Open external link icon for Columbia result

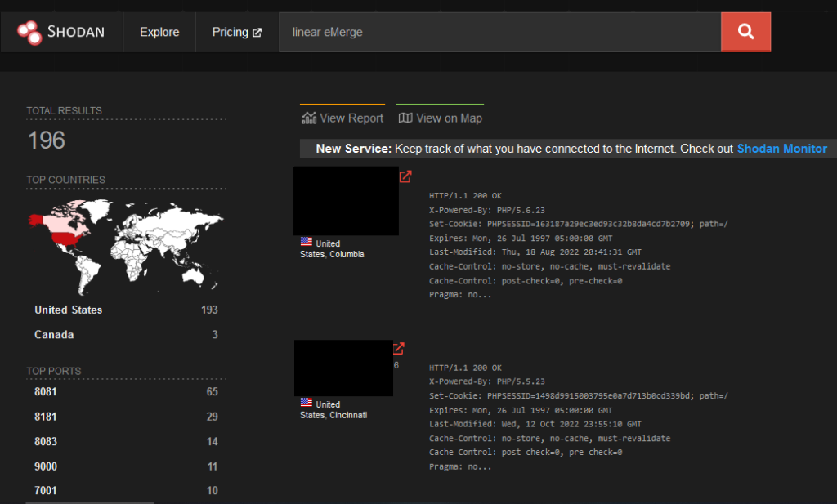405,176
